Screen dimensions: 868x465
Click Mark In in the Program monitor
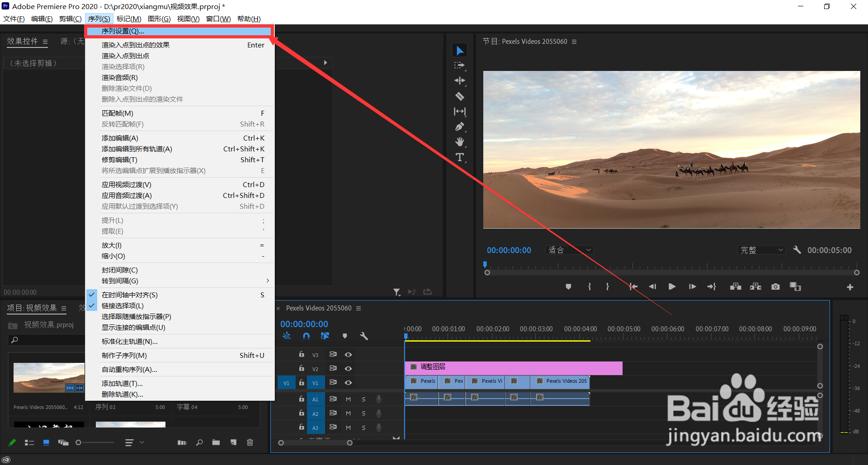click(x=590, y=287)
